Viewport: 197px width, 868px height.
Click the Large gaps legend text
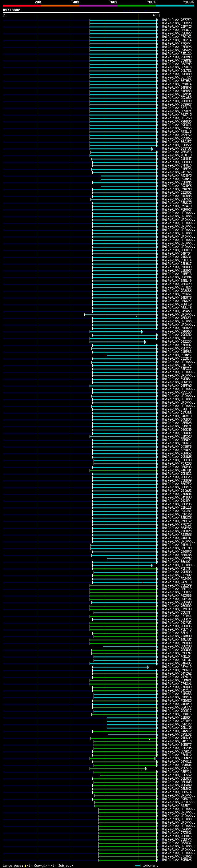tap(38, 865)
